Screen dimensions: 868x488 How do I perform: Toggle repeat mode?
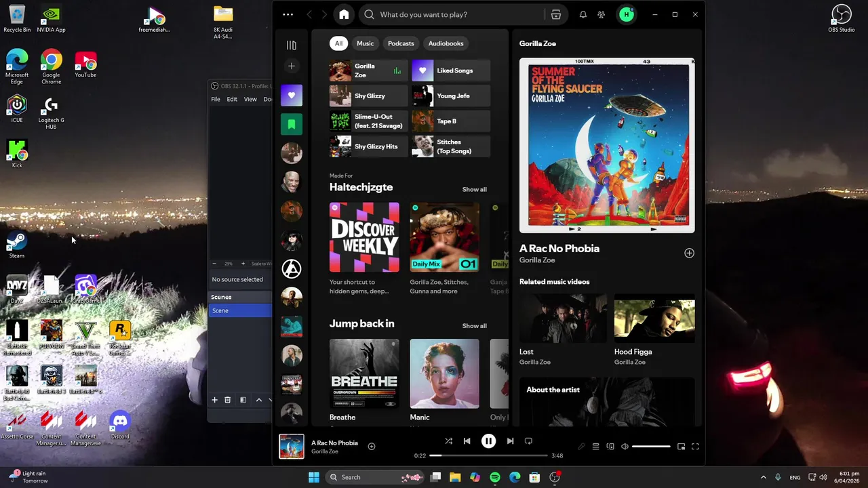click(528, 441)
